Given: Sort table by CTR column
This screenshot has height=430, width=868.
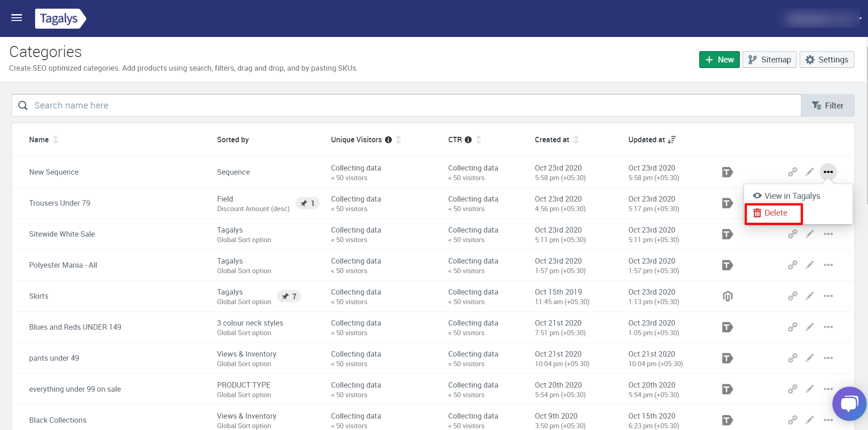Looking at the screenshot, I should [x=478, y=140].
